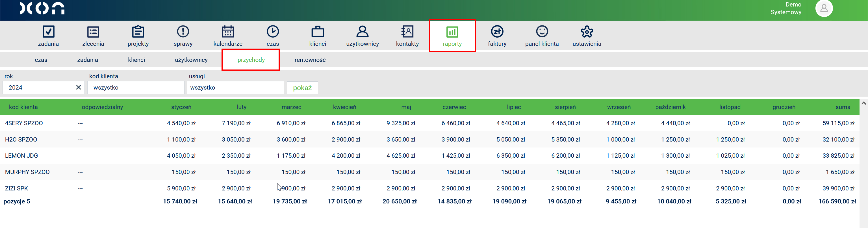Image resolution: width=868 pixels, height=228 pixels.
Task: Clear the rok 2024 filter
Action: pyautogui.click(x=79, y=88)
